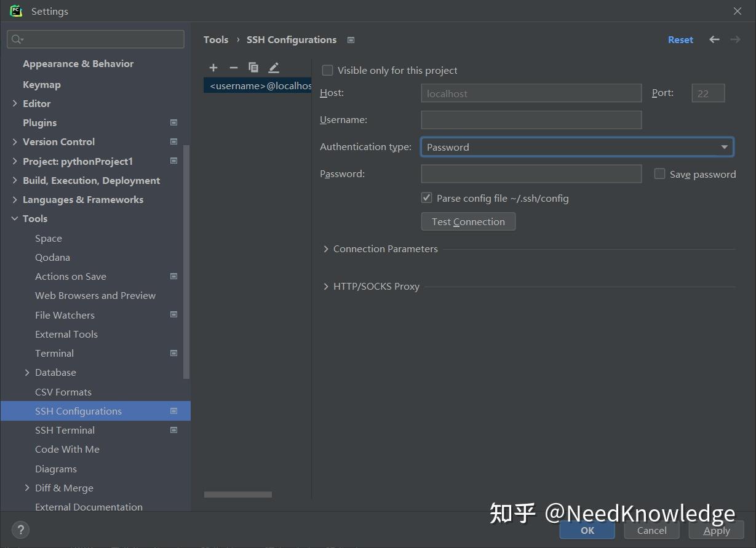This screenshot has height=548, width=756.
Task: Select Appearance & Behavior settings
Action: click(x=78, y=63)
